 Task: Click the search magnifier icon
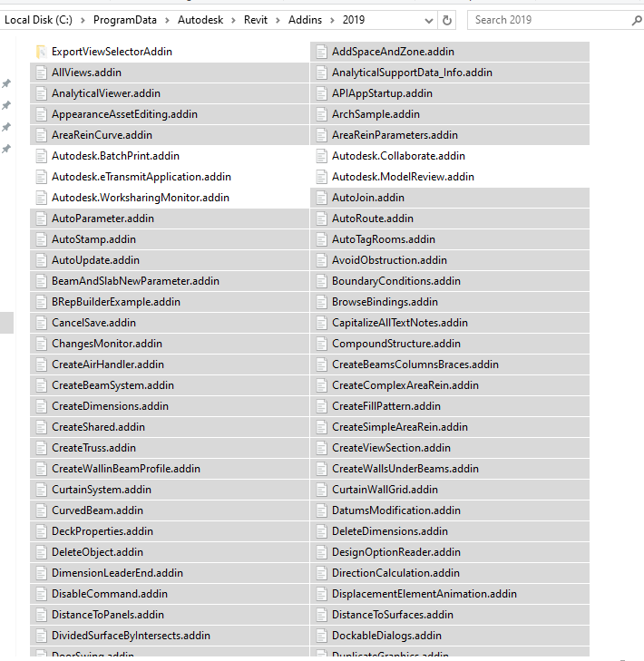click(x=636, y=20)
